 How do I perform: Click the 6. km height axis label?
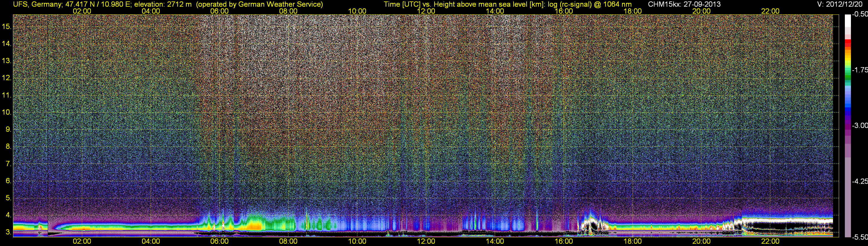pyautogui.click(x=8, y=181)
